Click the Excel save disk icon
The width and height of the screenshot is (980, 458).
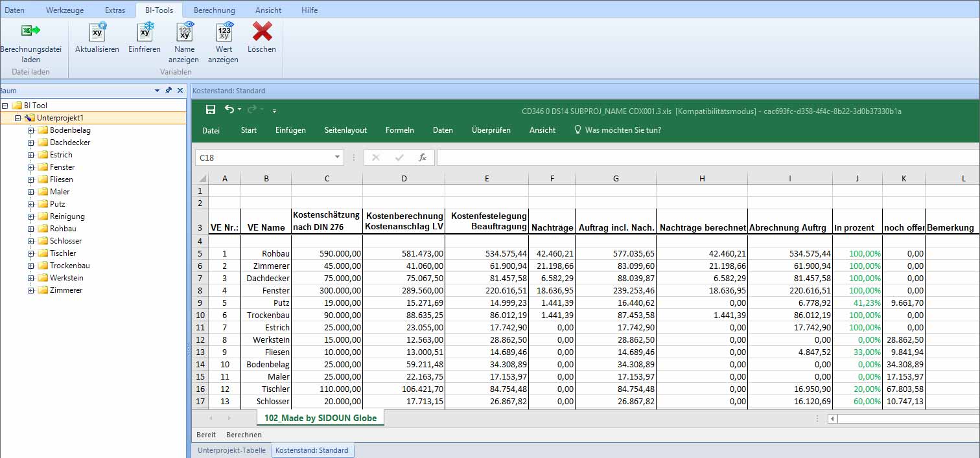211,109
